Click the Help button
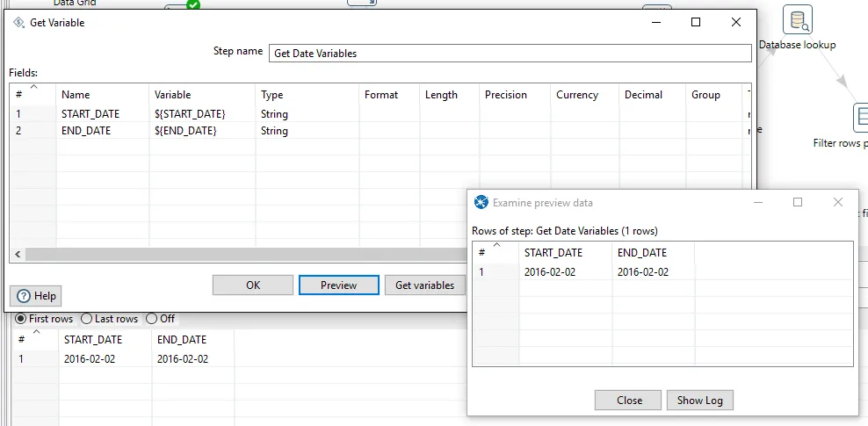Screen dimensions: 868x426 [35, 296]
